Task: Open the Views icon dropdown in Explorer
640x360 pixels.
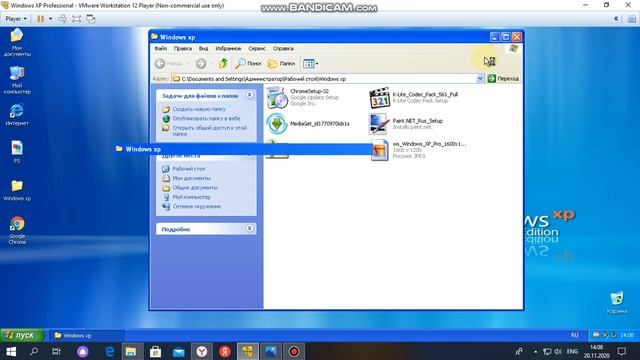Action: [x=310, y=64]
